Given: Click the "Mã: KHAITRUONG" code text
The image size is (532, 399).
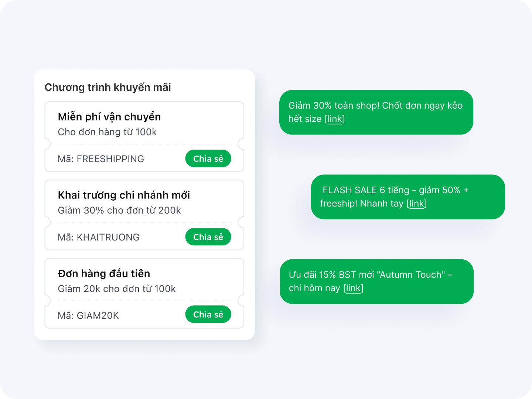Looking at the screenshot, I should (99, 237).
